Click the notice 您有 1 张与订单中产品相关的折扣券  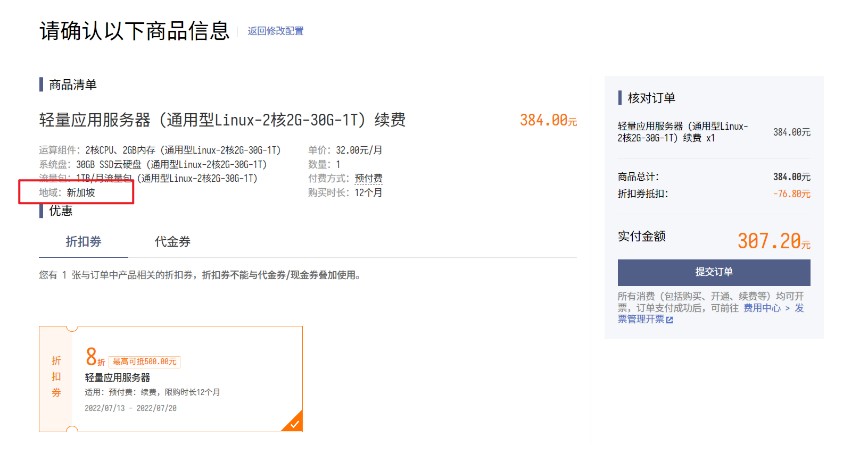tap(200, 275)
